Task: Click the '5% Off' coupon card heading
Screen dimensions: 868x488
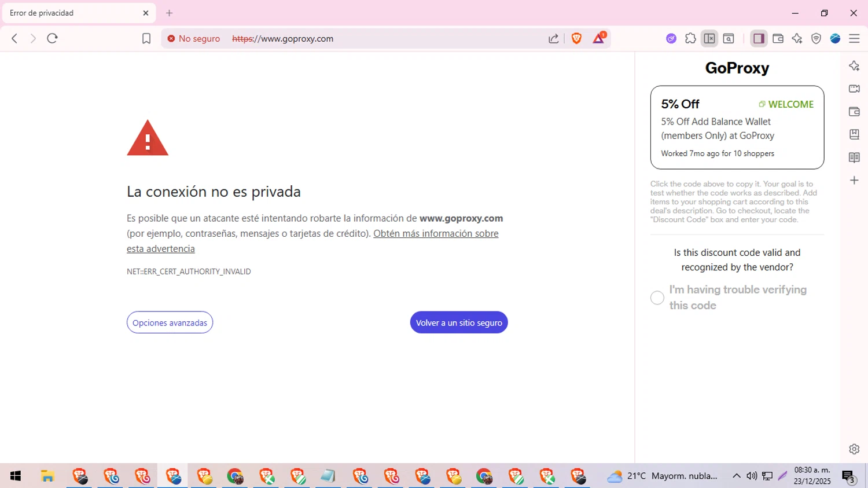Action: 680,104
